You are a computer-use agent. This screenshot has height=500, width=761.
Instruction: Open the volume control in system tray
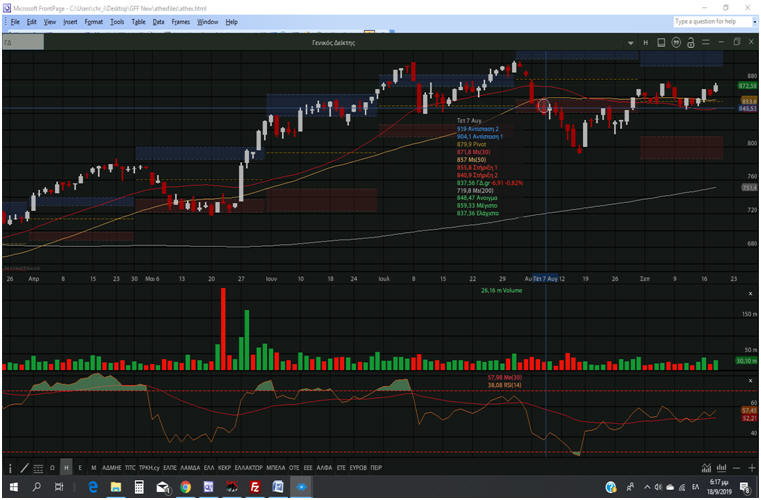coord(659,487)
